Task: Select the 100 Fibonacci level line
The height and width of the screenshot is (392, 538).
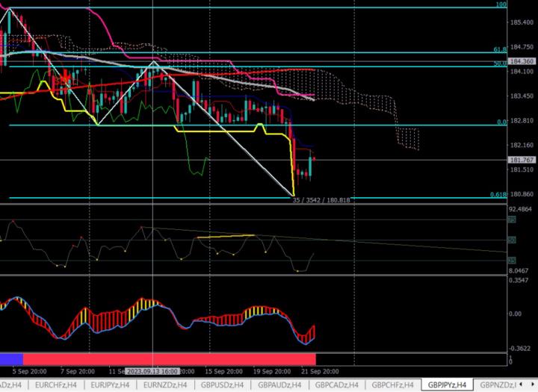Action: click(299, 7)
